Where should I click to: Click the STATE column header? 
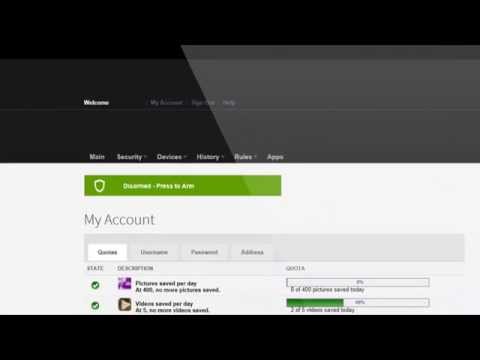(x=95, y=268)
